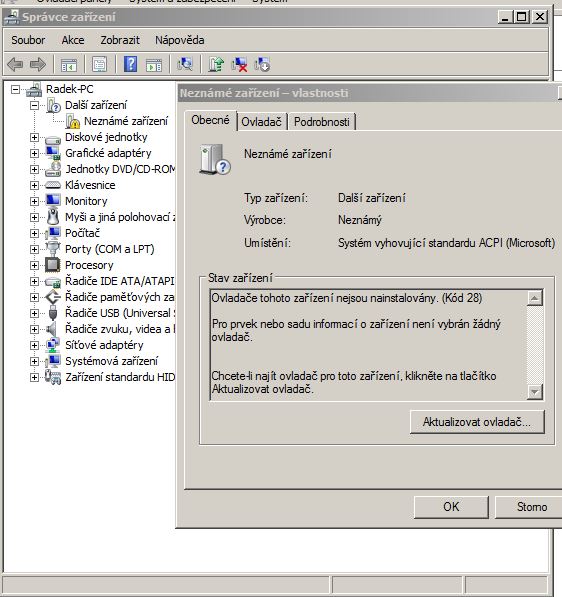Confirm the dialog with OK
The width and height of the screenshot is (562, 597).
[451, 507]
